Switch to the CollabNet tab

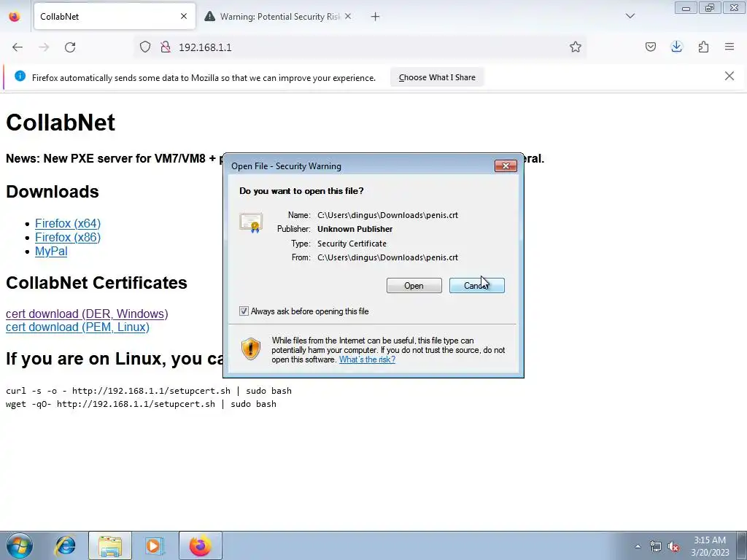115,16
